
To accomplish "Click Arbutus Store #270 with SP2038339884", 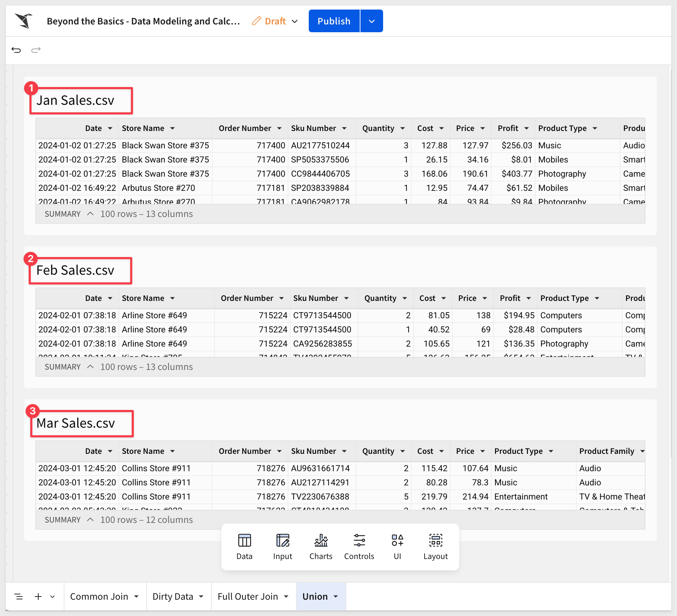I will click(165, 188).
